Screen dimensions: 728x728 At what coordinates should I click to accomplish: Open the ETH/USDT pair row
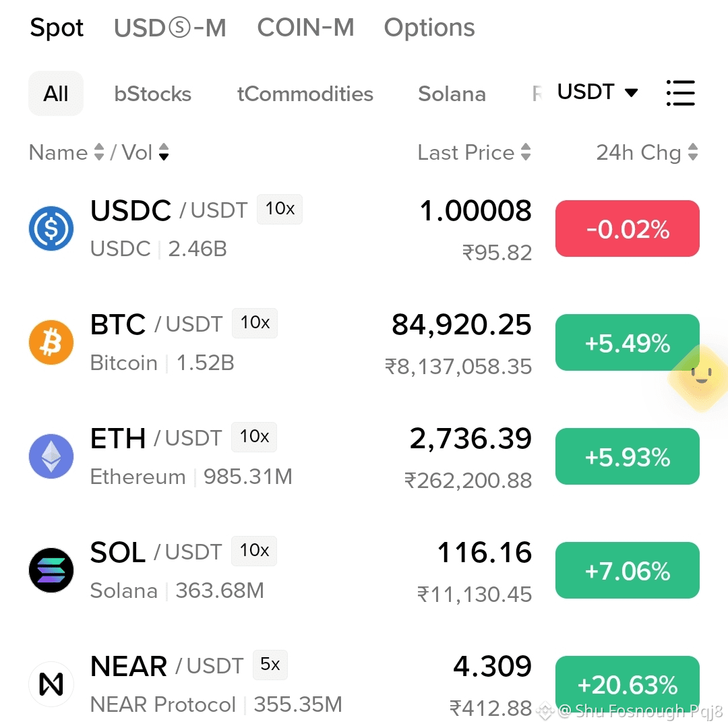pyautogui.click(x=364, y=456)
